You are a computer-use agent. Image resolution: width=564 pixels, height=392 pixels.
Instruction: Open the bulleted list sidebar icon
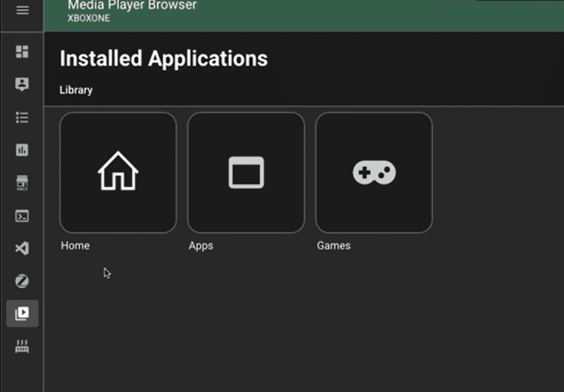pos(22,117)
